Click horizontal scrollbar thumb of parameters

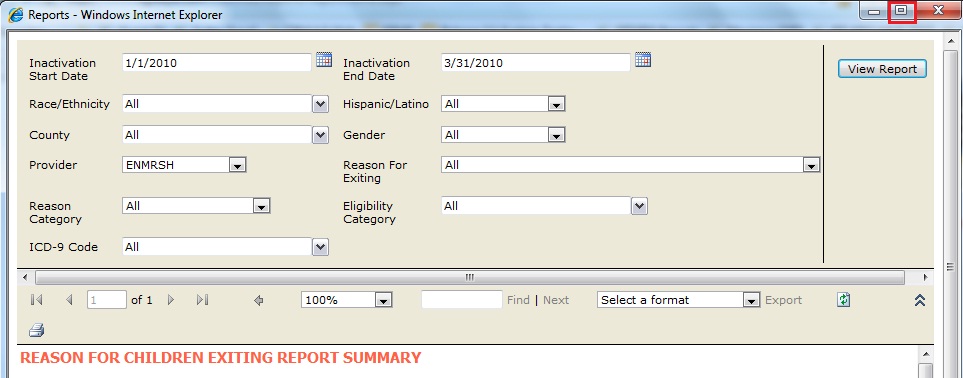pos(470,278)
